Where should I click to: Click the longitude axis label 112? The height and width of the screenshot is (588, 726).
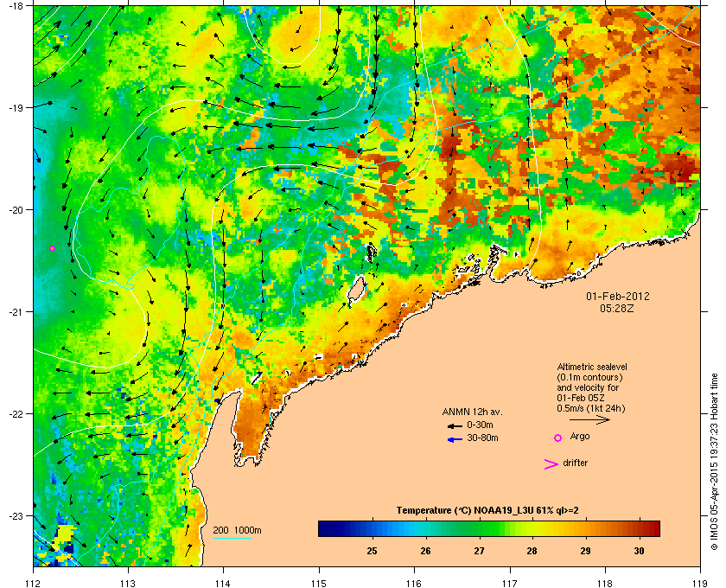(x=34, y=583)
